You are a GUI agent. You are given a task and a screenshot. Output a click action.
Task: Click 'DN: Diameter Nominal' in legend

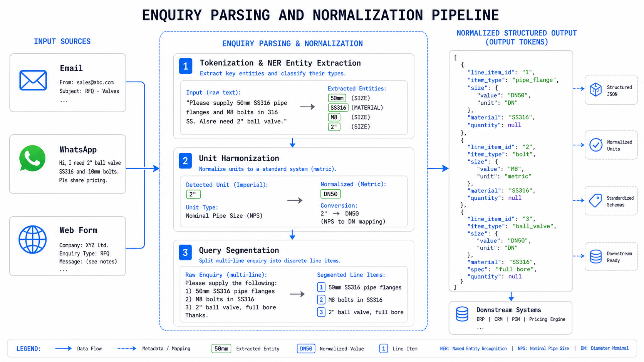pyautogui.click(x=604, y=348)
